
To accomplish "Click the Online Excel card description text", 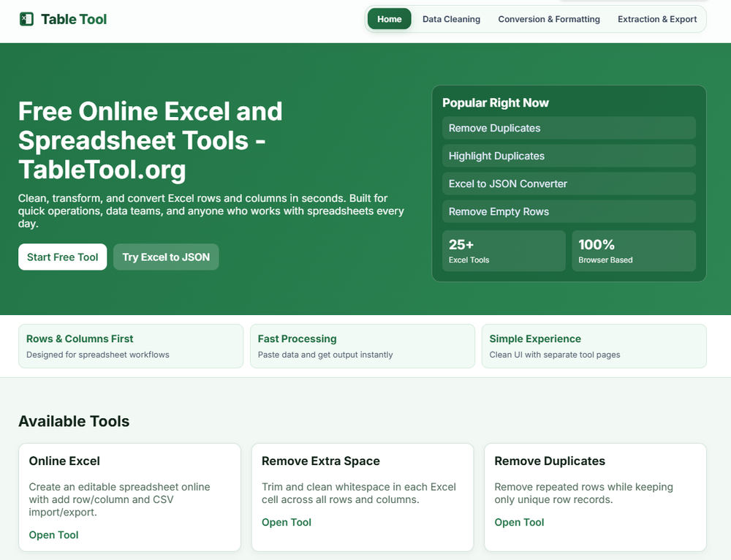I will pos(119,499).
